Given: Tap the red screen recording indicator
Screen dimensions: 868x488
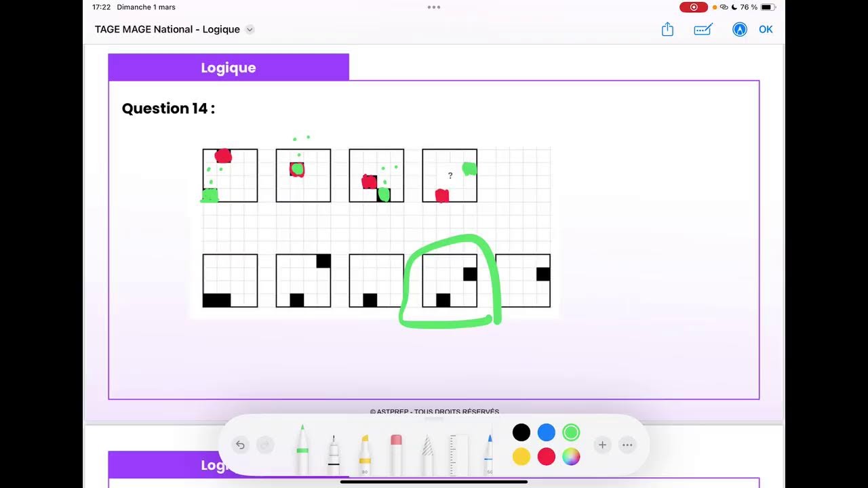Looking at the screenshot, I should click(694, 7).
